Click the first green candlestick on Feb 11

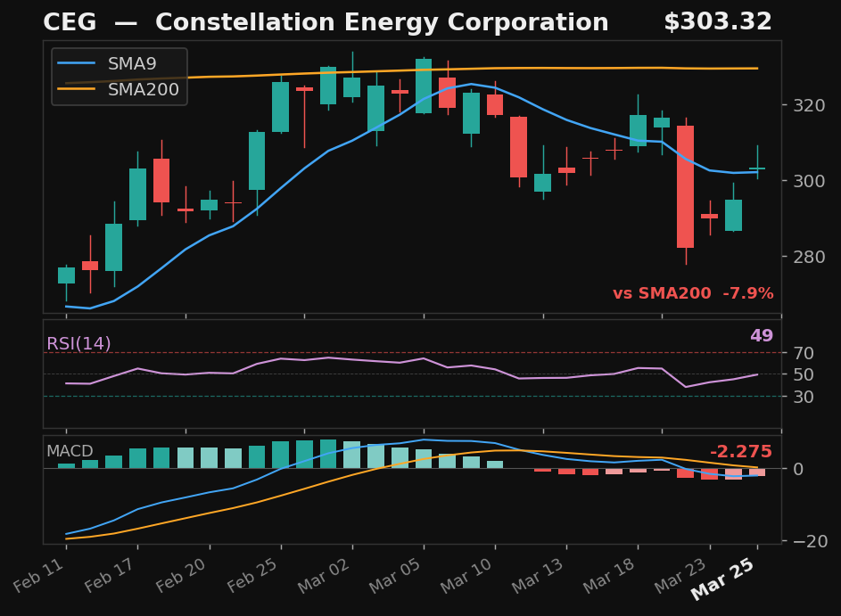pos(67,275)
